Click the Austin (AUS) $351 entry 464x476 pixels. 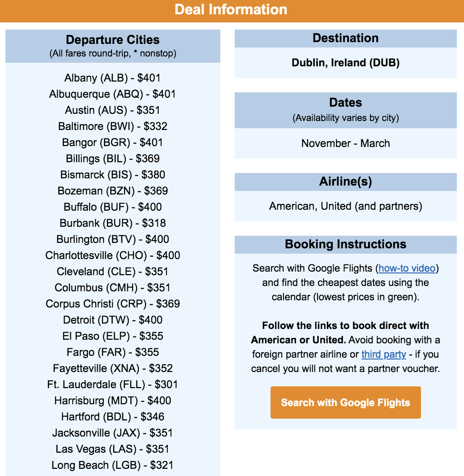point(112,110)
